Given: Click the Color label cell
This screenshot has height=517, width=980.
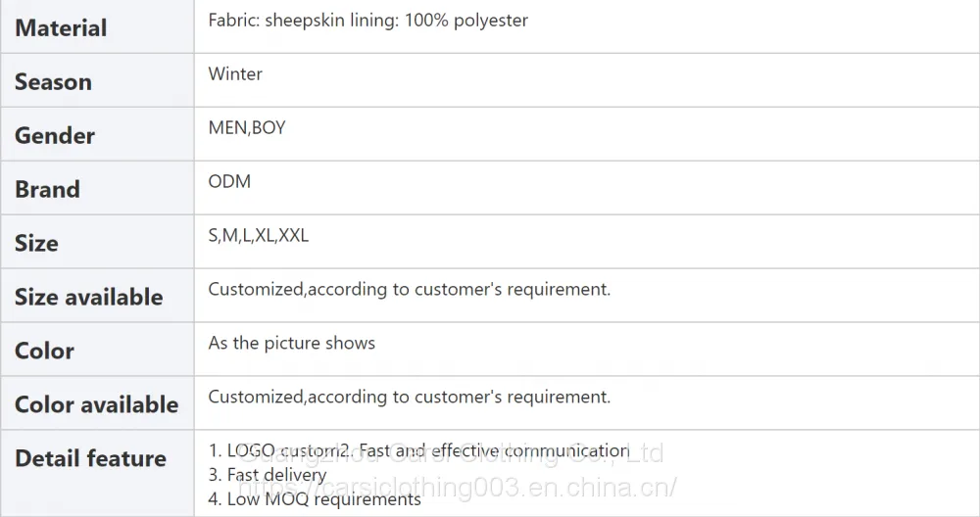Looking at the screenshot, I should (x=44, y=351).
